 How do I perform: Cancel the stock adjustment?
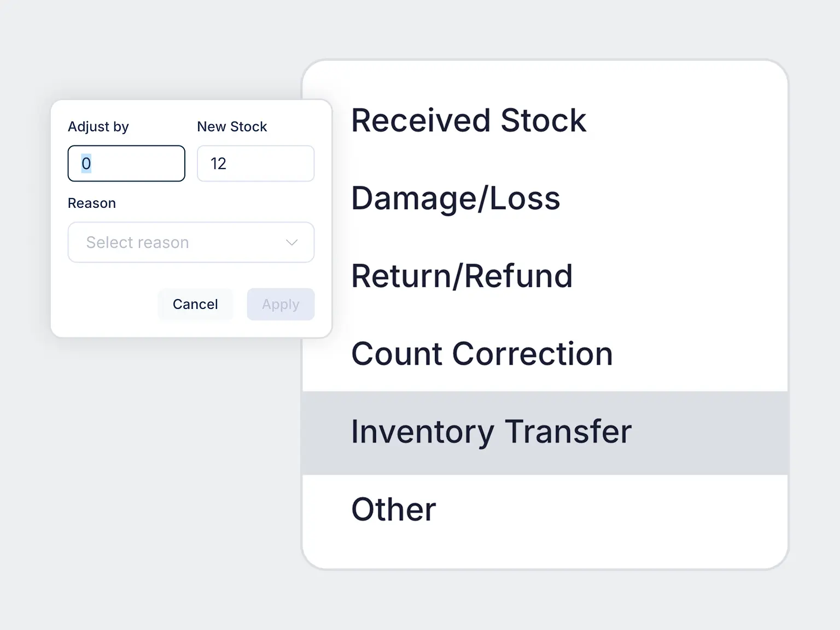click(195, 304)
